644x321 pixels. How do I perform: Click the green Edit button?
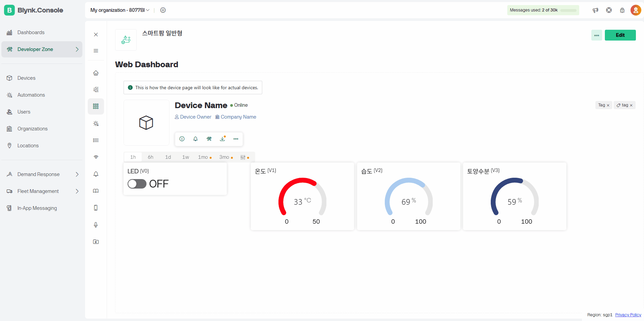(x=620, y=35)
